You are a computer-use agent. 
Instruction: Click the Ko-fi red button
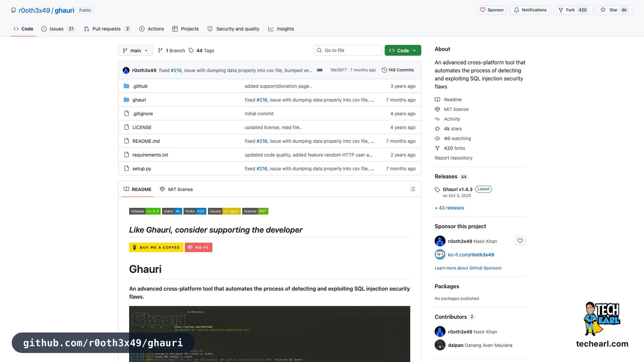click(x=199, y=248)
